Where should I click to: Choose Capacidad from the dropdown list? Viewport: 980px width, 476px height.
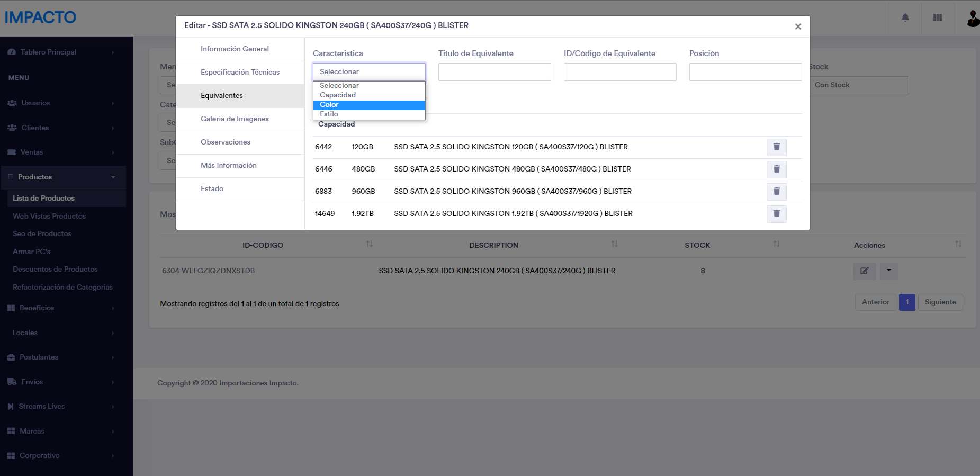tap(369, 95)
